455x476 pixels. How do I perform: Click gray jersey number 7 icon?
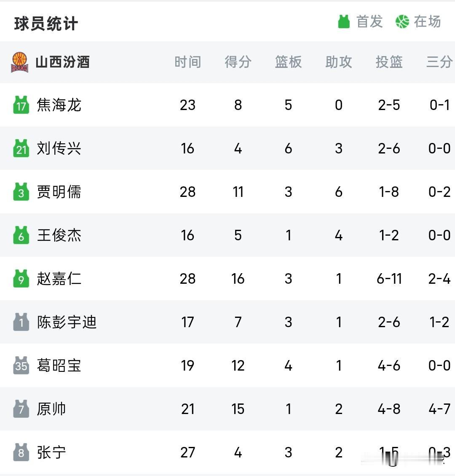pyautogui.click(x=21, y=409)
